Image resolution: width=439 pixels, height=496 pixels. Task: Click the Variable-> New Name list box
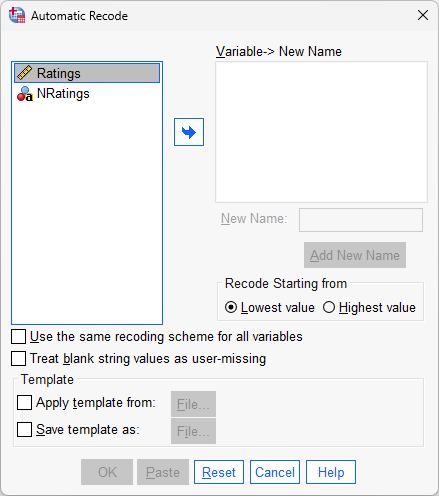(321, 132)
